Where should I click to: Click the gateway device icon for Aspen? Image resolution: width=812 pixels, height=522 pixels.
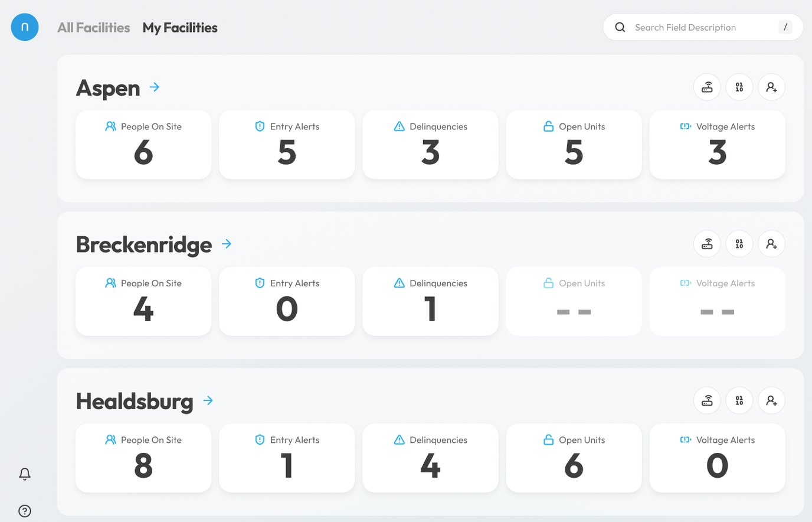pos(707,87)
